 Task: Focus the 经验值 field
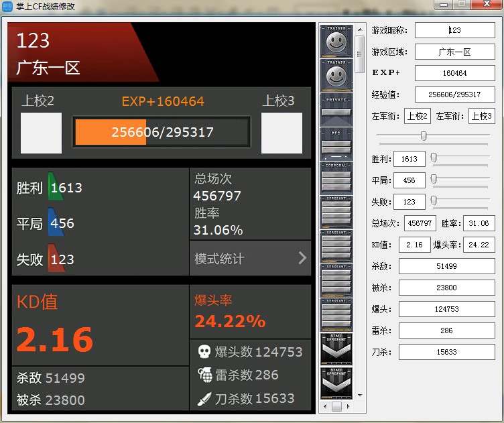tap(455, 95)
